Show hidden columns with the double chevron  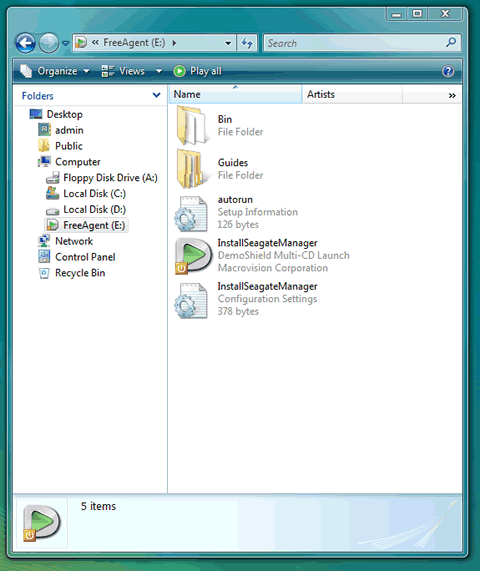click(452, 95)
